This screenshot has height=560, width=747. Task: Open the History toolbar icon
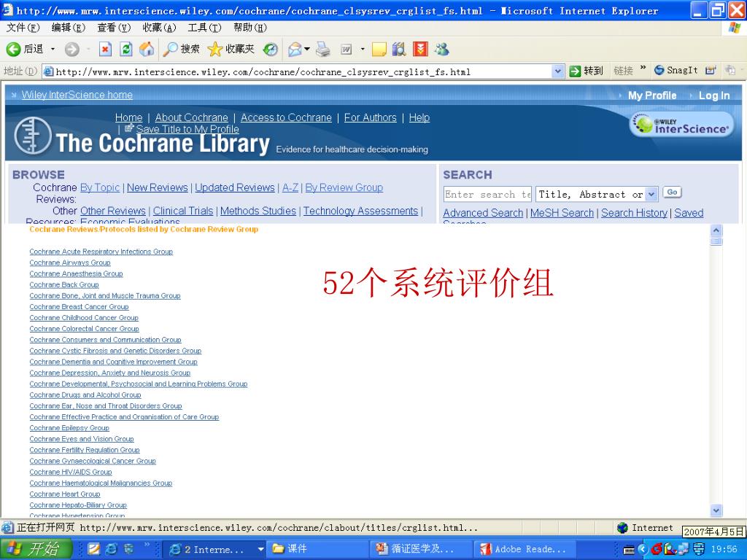pyautogui.click(x=271, y=49)
